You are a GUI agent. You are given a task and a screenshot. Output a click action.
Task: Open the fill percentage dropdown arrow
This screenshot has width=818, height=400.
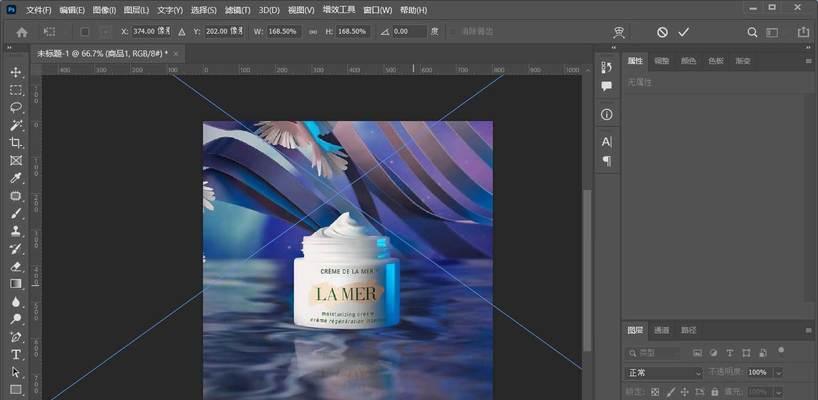[x=778, y=391]
